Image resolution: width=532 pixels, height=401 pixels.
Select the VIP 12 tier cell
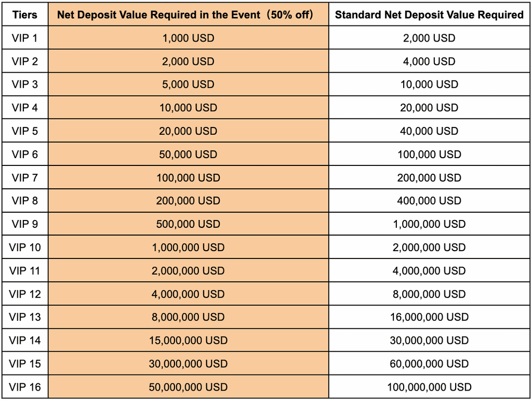pos(24,294)
